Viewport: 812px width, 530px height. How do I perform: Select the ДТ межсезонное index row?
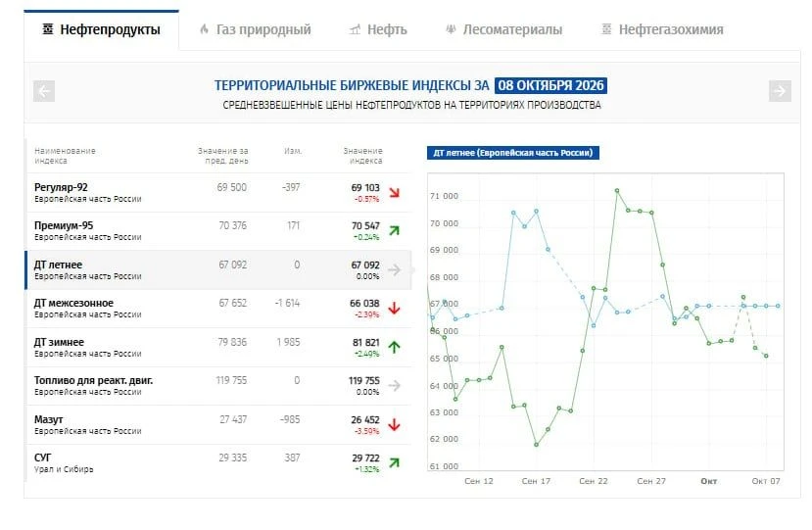tap(219, 309)
